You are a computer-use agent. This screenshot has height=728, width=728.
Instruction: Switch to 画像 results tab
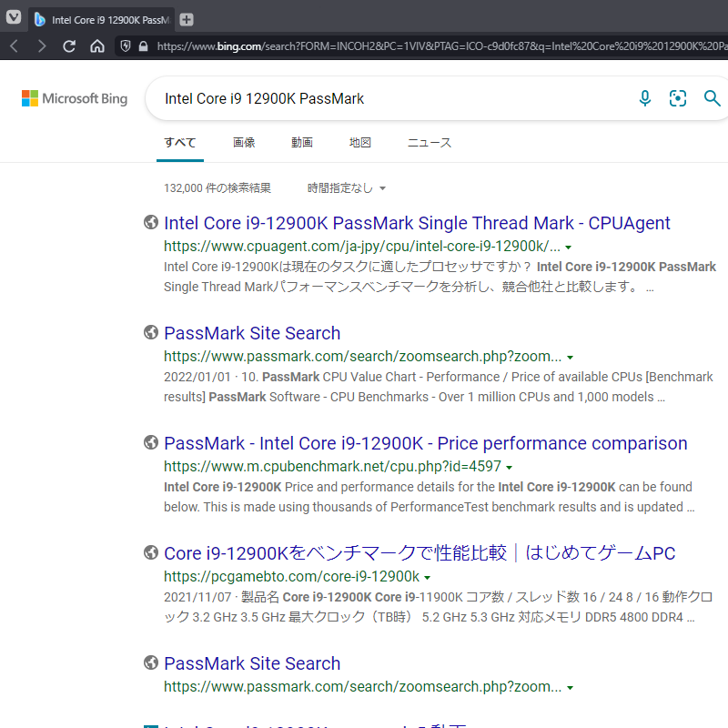244,143
